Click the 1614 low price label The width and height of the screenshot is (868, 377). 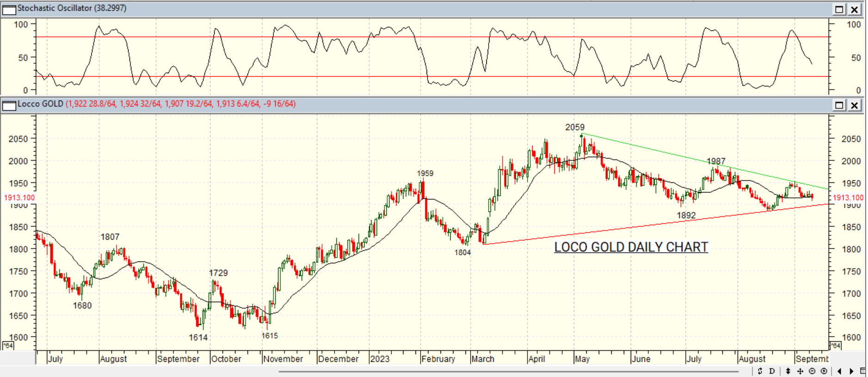pos(198,338)
